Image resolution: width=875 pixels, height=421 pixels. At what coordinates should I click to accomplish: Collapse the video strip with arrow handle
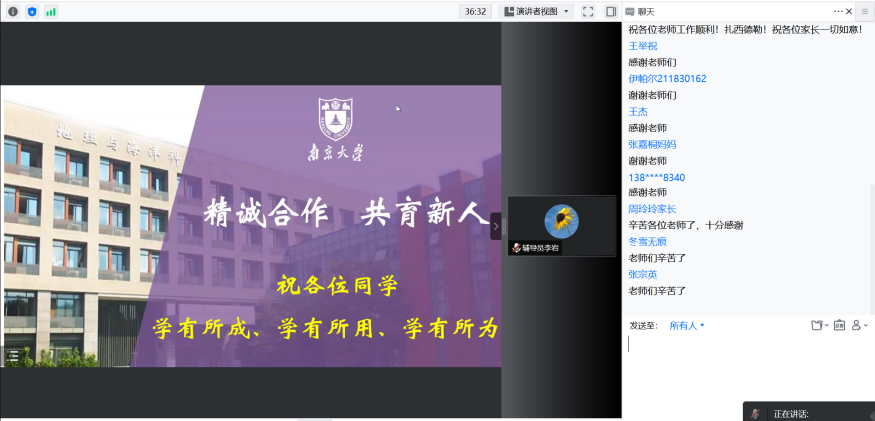pyautogui.click(x=496, y=227)
